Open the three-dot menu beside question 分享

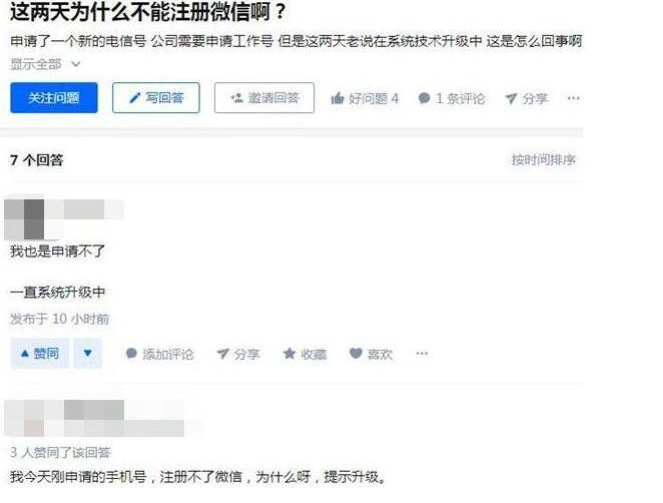point(573,98)
